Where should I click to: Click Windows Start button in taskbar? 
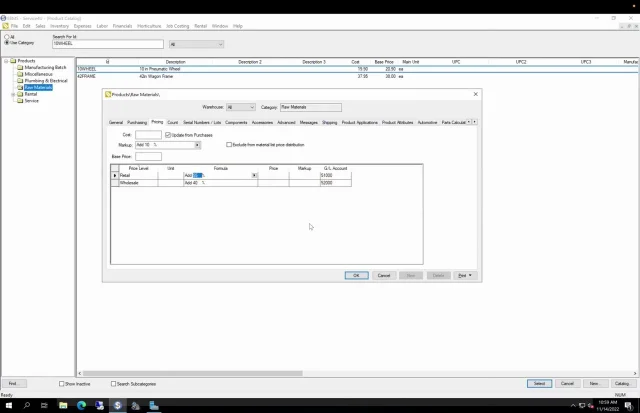click(x=7, y=405)
